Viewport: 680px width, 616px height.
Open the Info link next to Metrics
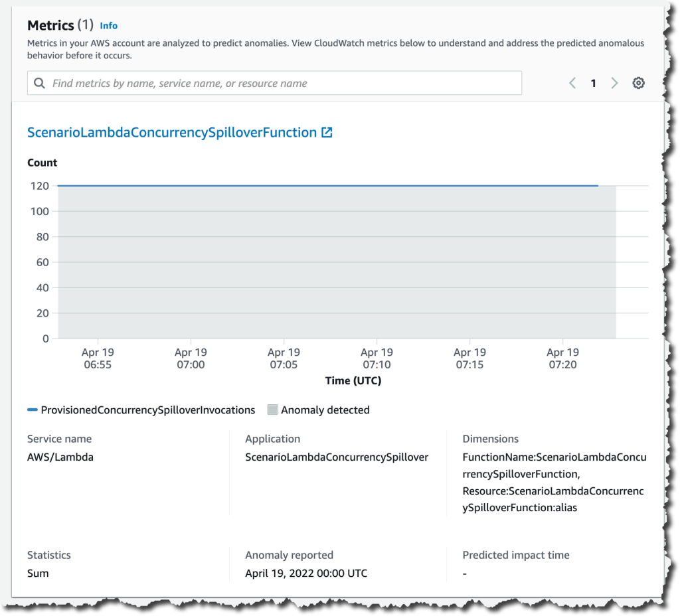tap(108, 26)
